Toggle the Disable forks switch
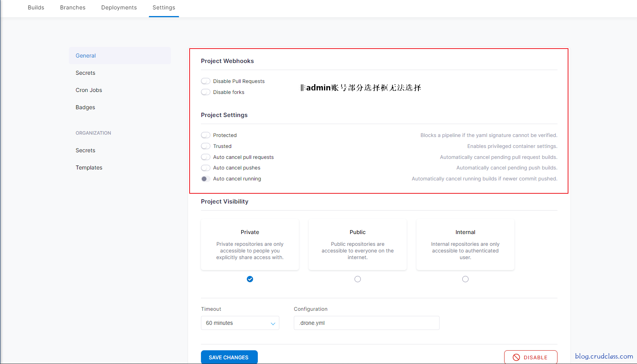The image size is (637, 364). click(x=206, y=92)
